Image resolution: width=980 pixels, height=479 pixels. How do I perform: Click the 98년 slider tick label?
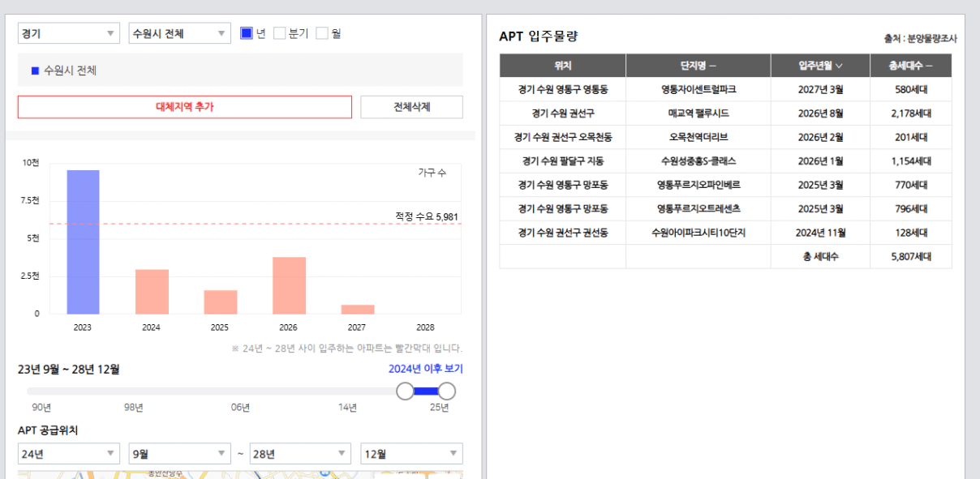(134, 408)
